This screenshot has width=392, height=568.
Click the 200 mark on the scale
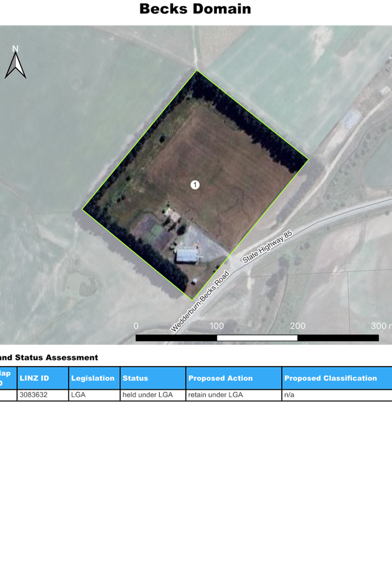[297, 326]
